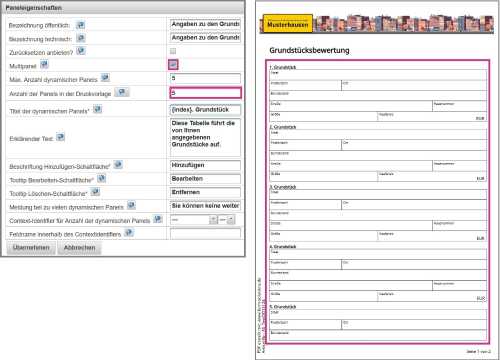
Task: Click help icon for Anzahl der Panels in Druckvorlage
Action: pos(122,92)
